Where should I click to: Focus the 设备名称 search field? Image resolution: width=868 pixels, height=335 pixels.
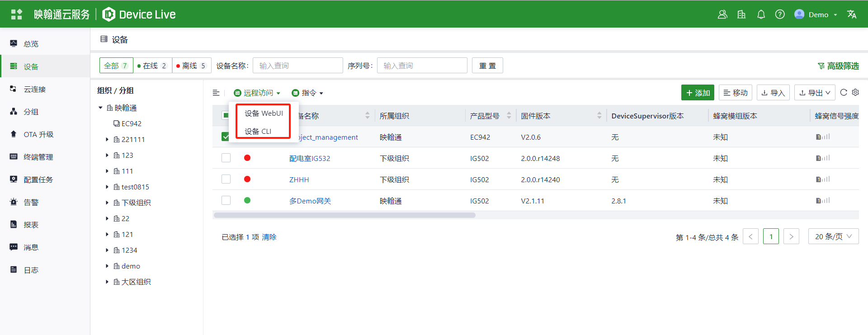pos(297,66)
